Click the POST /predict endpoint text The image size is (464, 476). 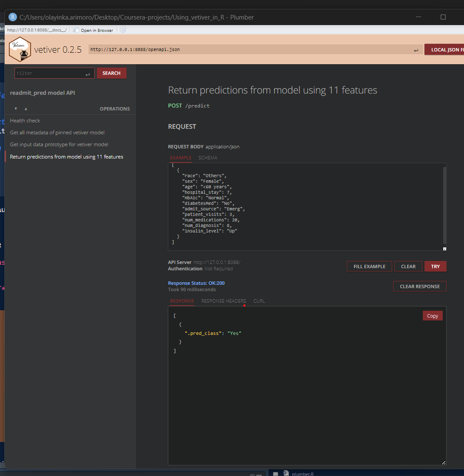coord(189,106)
